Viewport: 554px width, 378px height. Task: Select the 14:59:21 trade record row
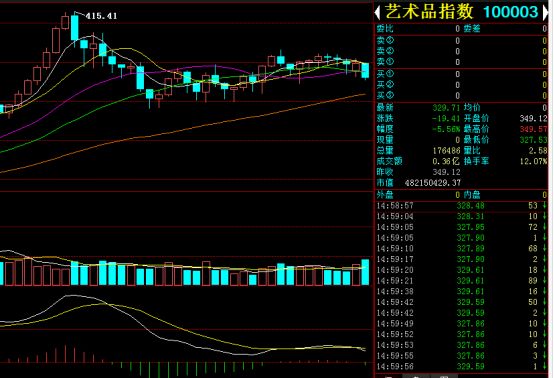(x=461, y=280)
